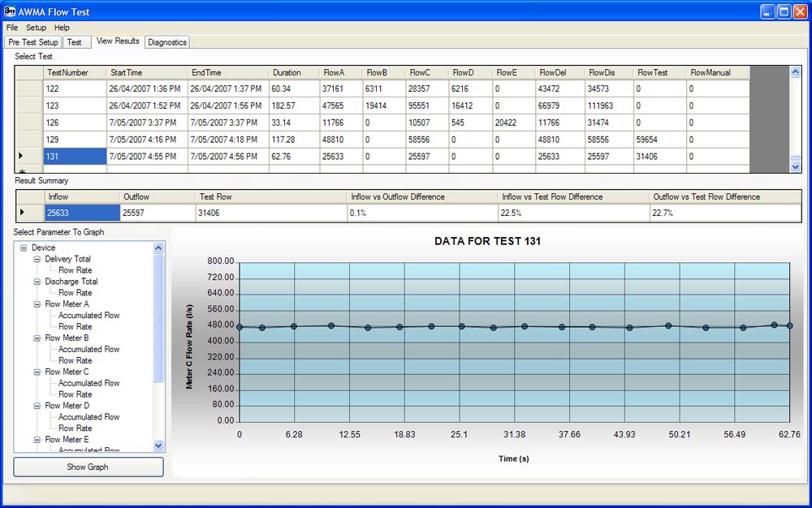
Task: Select Accumulated Flow under Flow Meter D
Action: pyautogui.click(x=89, y=417)
